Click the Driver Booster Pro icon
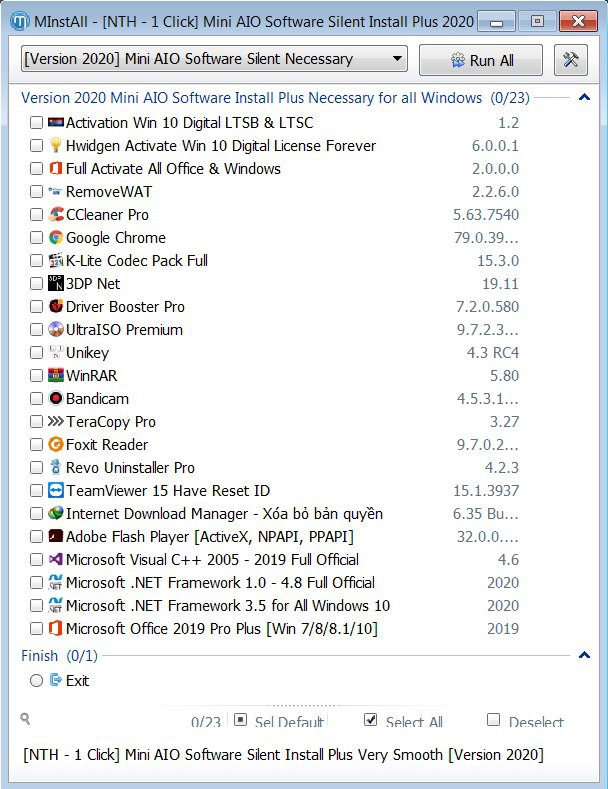Viewport: 608px width, 789px height. pyautogui.click(x=55, y=306)
